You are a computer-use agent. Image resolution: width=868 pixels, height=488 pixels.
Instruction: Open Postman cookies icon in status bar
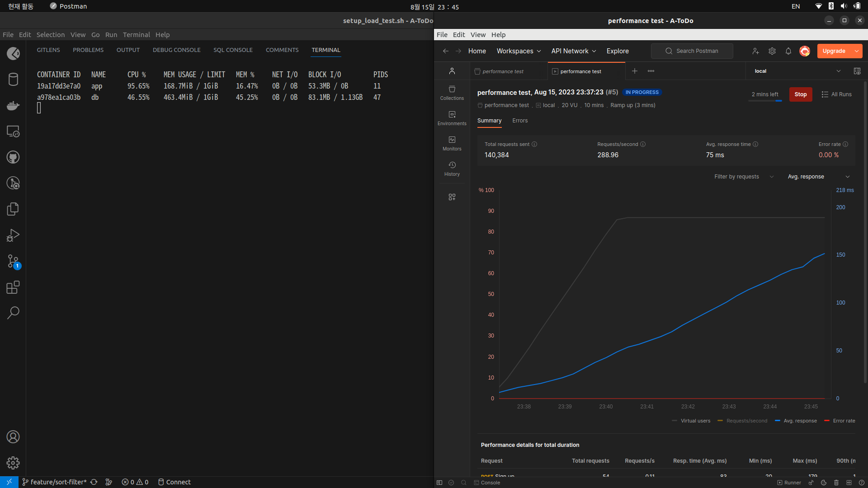tap(824, 483)
